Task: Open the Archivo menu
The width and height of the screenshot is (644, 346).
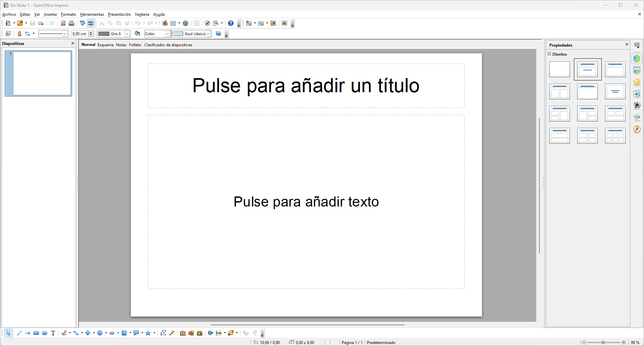Action: tap(9, 14)
